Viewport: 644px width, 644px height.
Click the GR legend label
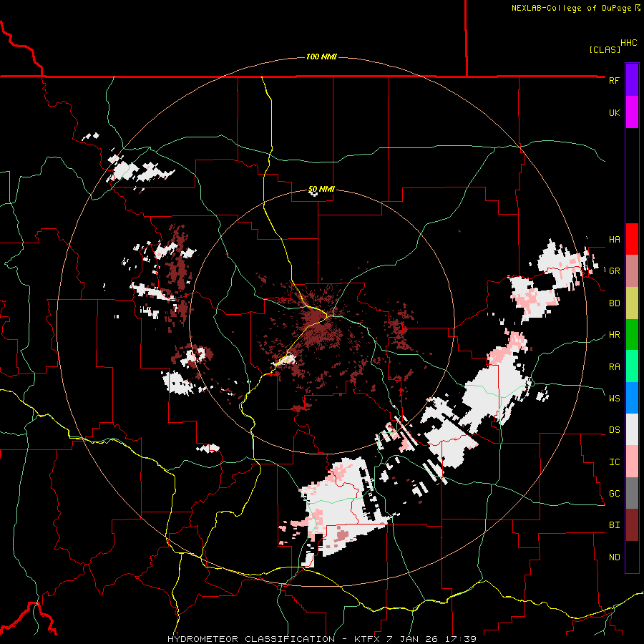coord(614,271)
